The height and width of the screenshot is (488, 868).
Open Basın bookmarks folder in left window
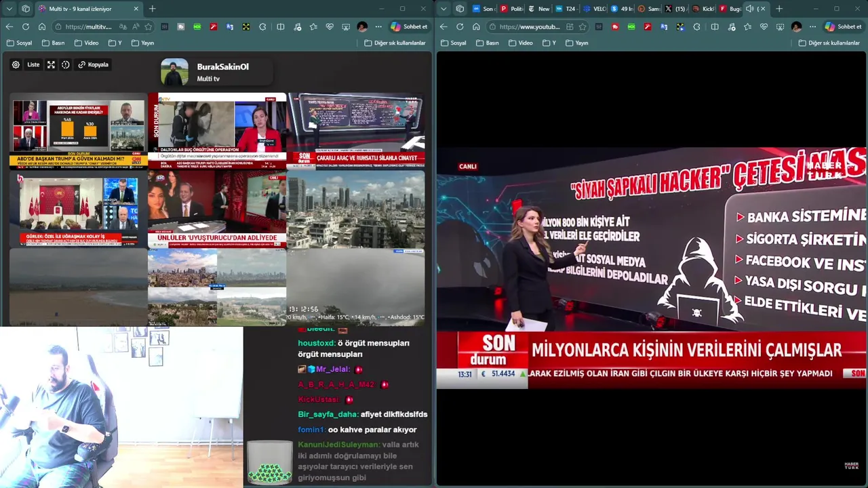coord(54,43)
